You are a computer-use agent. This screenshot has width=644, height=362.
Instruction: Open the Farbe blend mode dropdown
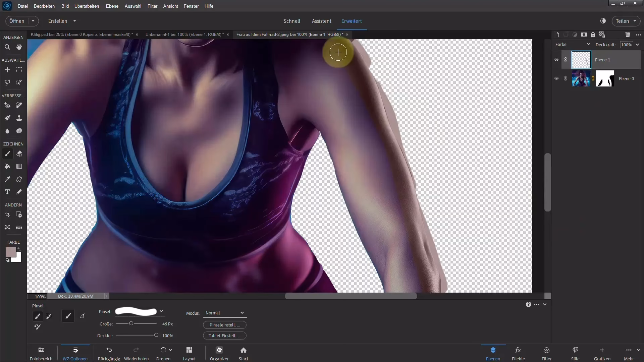point(573,44)
